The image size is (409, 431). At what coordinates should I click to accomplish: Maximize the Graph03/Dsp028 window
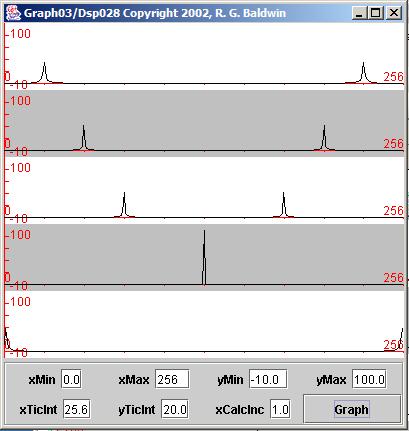click(x=376, y=13)
